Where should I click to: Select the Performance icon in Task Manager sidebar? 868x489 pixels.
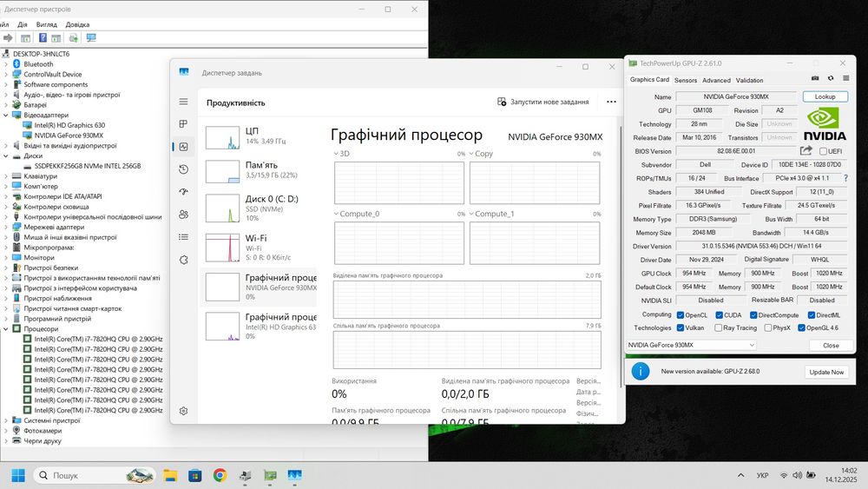(x=183, y=147)
